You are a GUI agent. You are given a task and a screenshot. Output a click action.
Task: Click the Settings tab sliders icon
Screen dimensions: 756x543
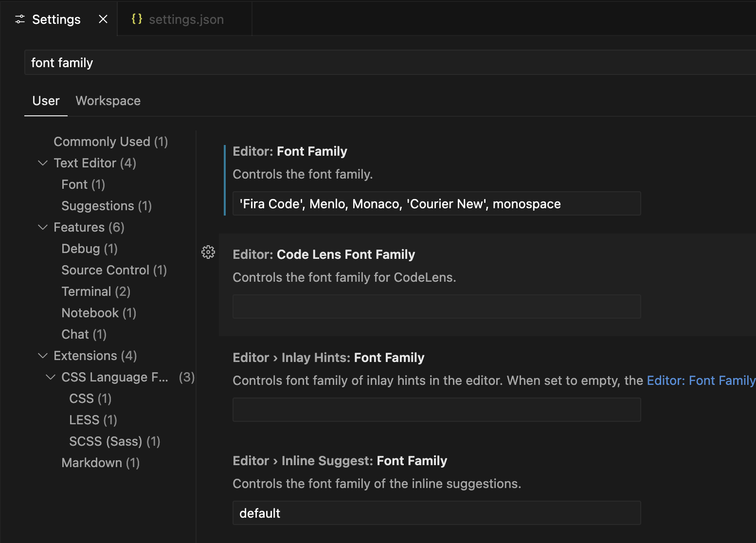click(20, 19)
